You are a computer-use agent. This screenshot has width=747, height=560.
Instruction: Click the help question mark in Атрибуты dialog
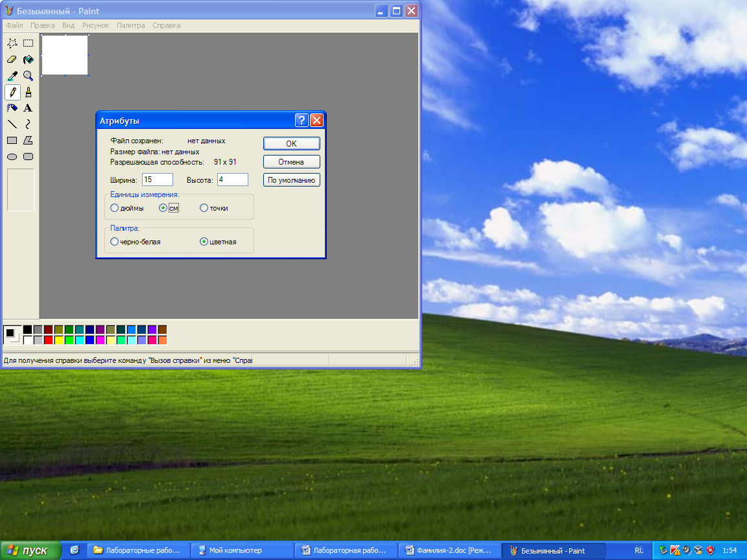[x=302, y=121]
